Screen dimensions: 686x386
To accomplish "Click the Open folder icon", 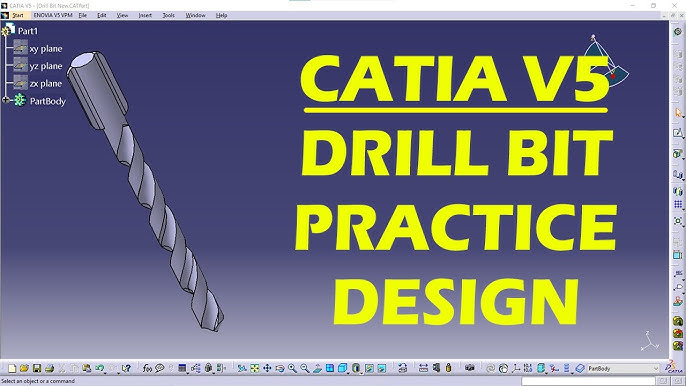I will pyautogui.click(x=24, y=368).
